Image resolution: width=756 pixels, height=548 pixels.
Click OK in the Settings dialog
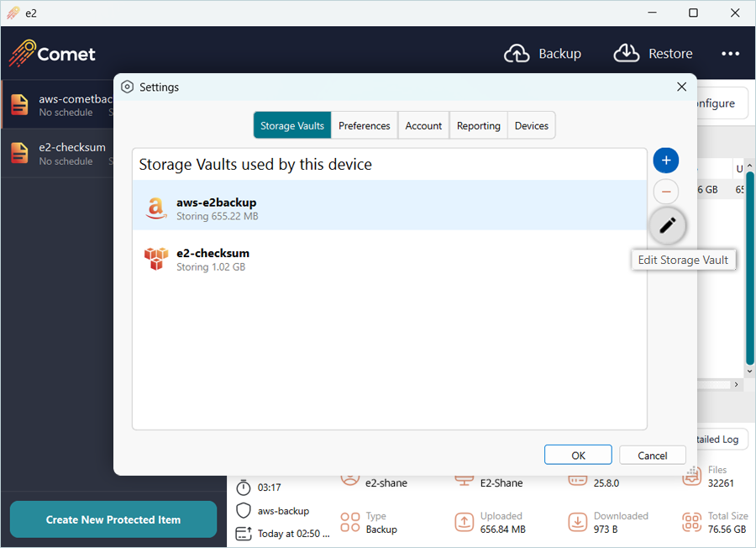tap(578, 455)
